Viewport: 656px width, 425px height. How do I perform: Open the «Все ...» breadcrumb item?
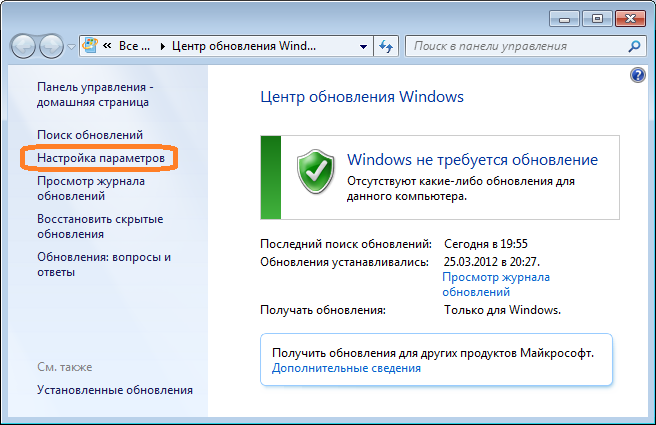134,46
